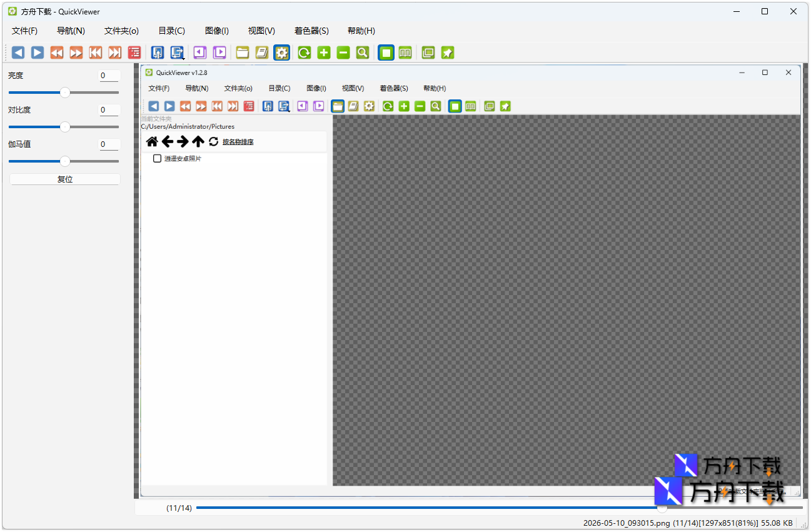Open the blue icon's dropdown arrow menu
The width and height of the screenshot is (811, 532).
tap(182, 58)
